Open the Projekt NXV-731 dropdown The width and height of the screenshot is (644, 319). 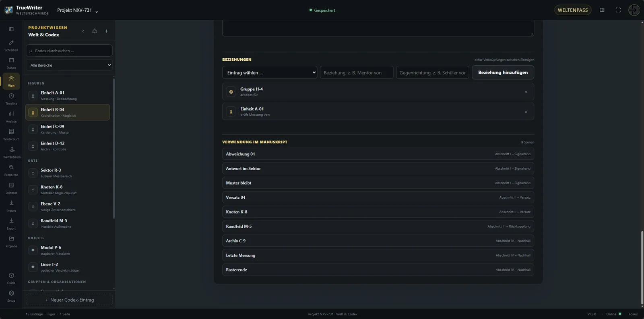pos(77,10)
